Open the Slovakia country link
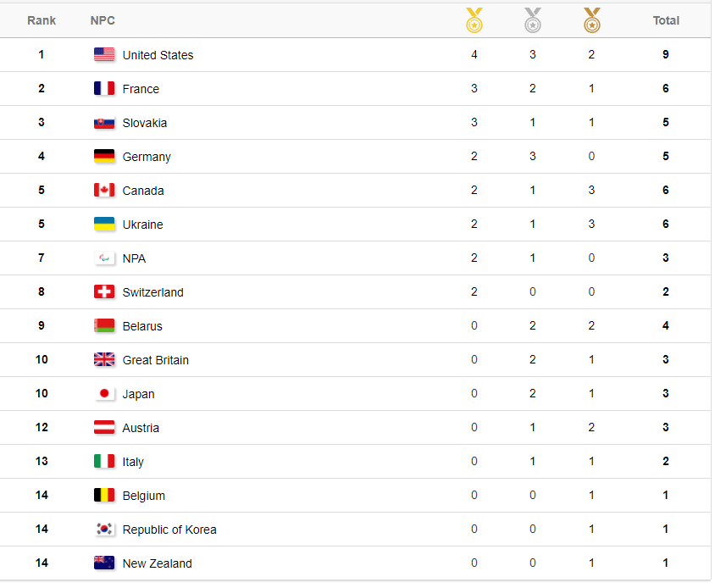Image resolution: width=715 pixels, height=588 pixels. (x=145, y=123)
